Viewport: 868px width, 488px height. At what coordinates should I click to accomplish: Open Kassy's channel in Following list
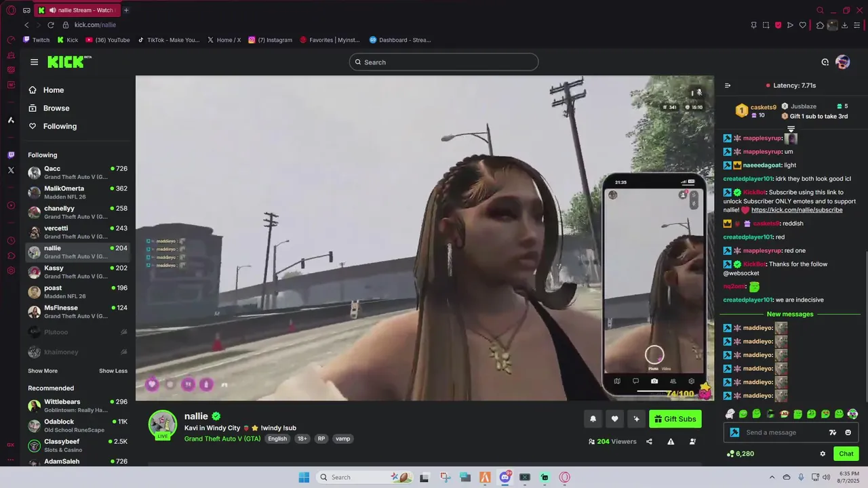click(77, 272)
